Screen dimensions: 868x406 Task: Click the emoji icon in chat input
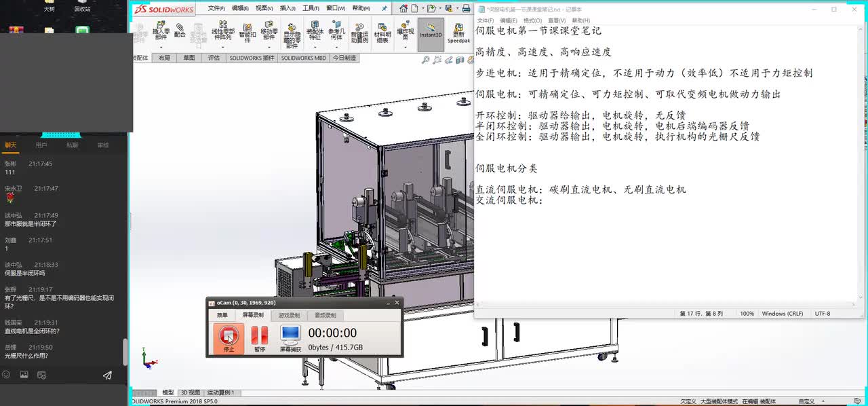[7, 375]
